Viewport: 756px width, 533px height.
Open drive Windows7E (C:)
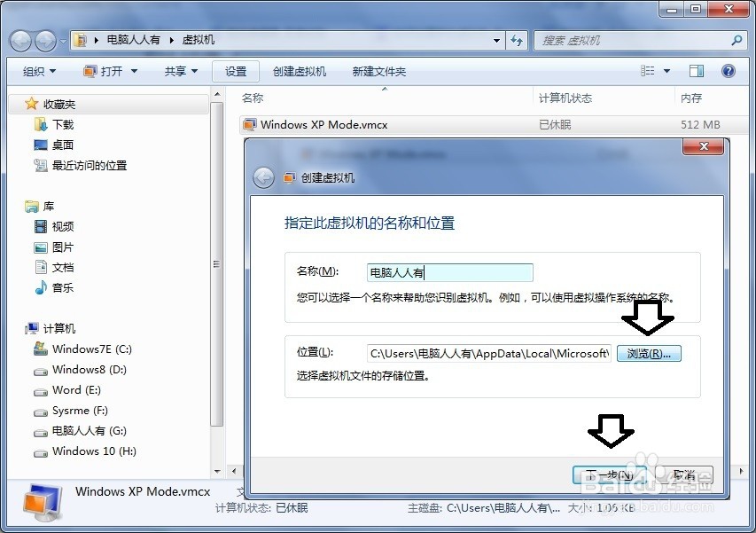(91, 349)
